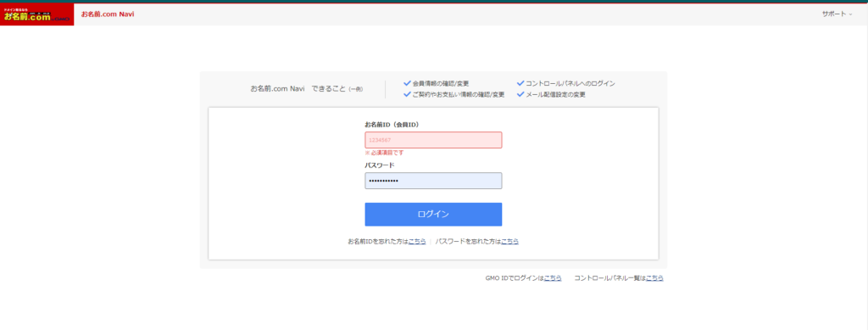Click the 会員情報の確認/変更 checkmark icon
Viewport: 868px width, 330px height.
(x=408, y=83)
